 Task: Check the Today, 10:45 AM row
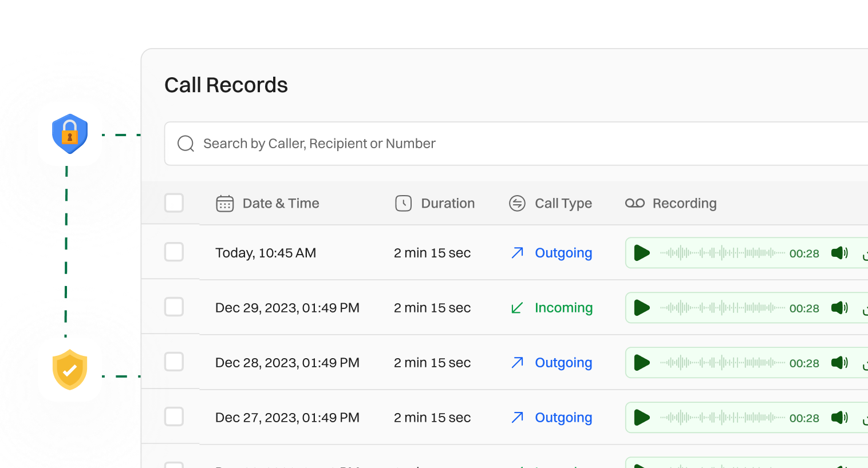174,252
